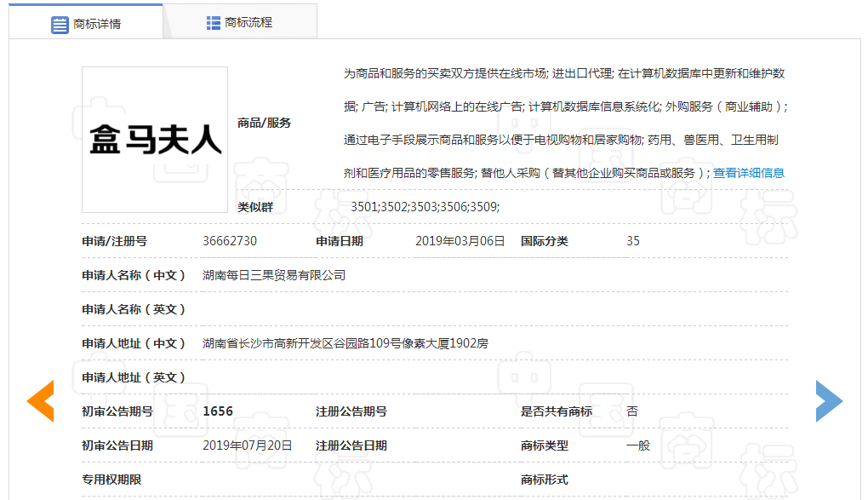Click the document icon on 商标详情 tab
The width and height of the screenshot is (868, 500).
pos(60,25)
